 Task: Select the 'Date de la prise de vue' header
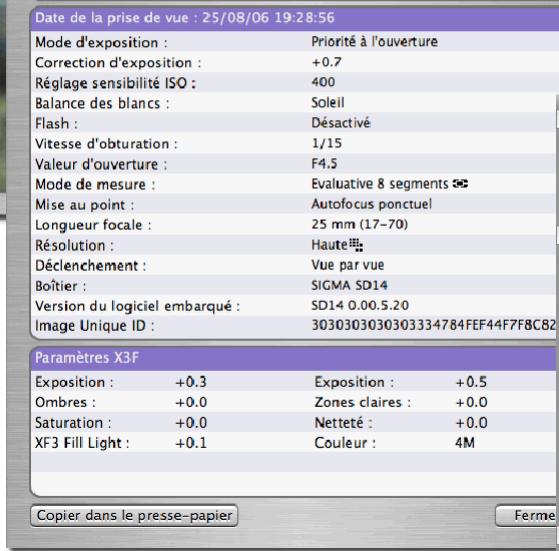[x=294, y=18]
